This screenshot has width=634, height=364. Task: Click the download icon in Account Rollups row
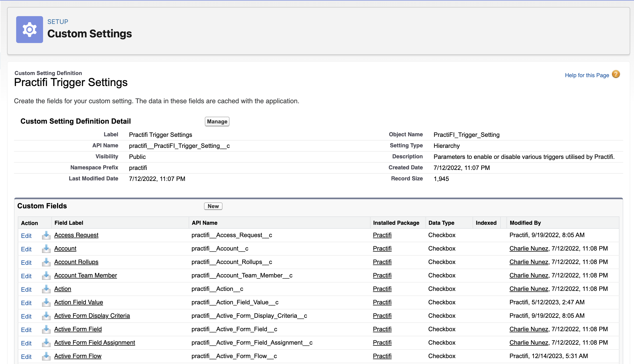46,262
